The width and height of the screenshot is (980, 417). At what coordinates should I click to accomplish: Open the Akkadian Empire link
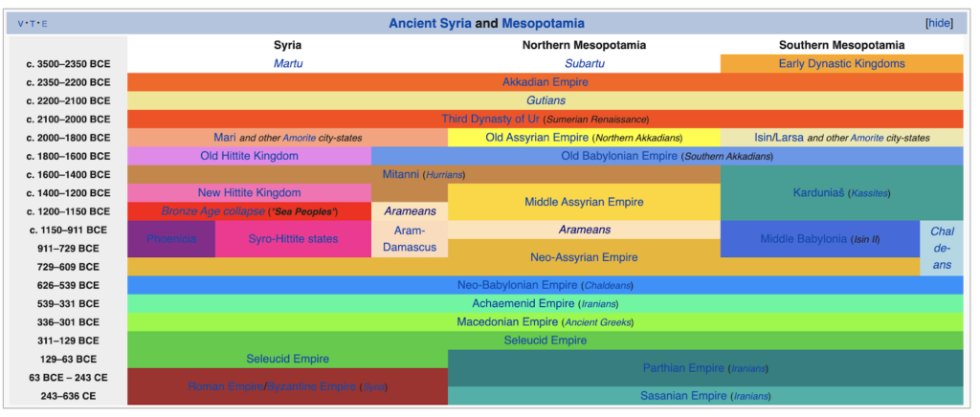pyautogui.click(x=545, y=82)
